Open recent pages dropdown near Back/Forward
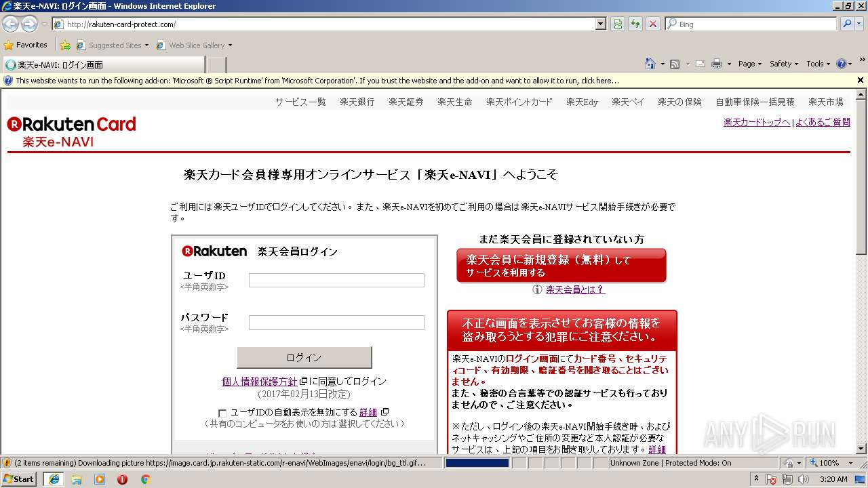The image size is (868, 488). click(44, 24)
